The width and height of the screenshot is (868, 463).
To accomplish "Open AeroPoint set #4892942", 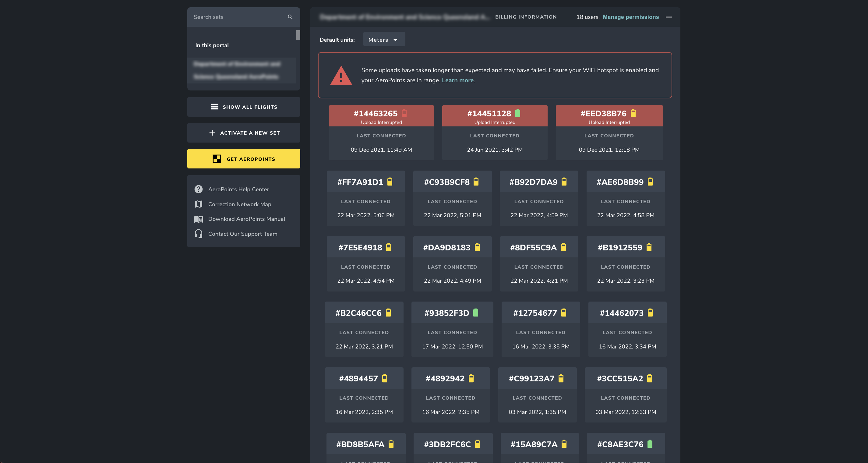I will [450, 395].
